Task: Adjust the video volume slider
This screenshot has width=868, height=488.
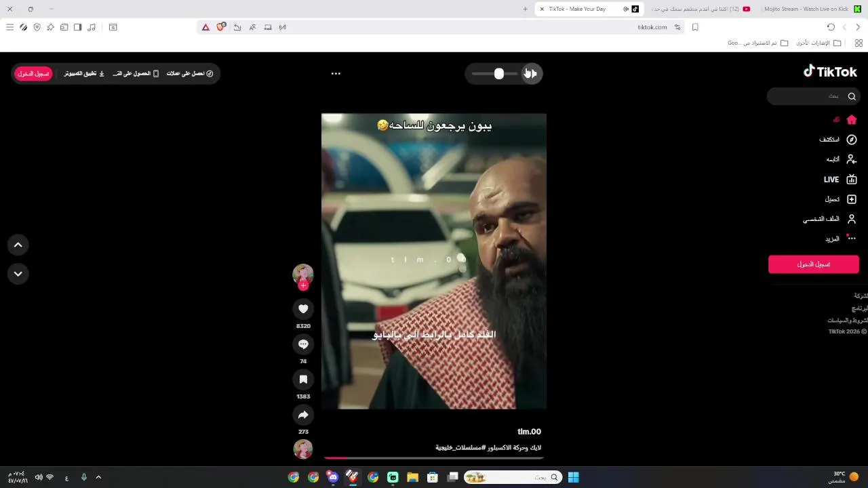Action: pos(494,73)
